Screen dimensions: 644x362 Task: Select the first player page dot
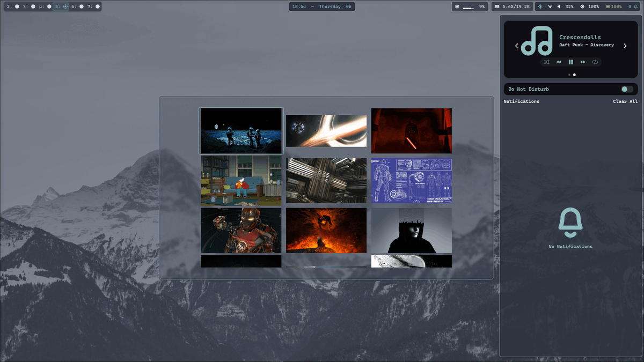tap(569, 75)
